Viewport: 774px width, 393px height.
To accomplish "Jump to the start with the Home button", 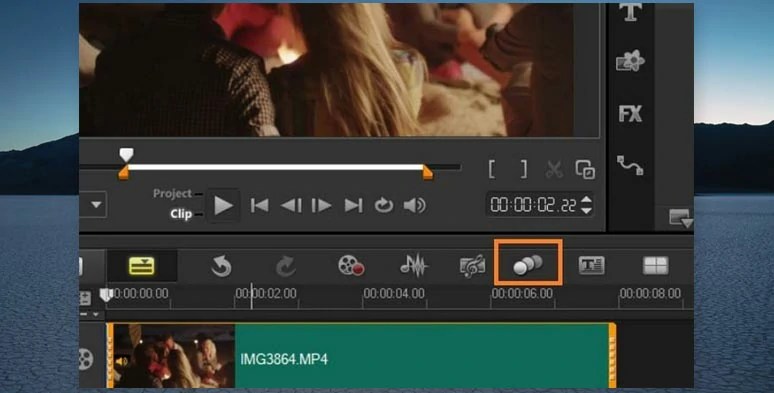I will coord(260,205).
